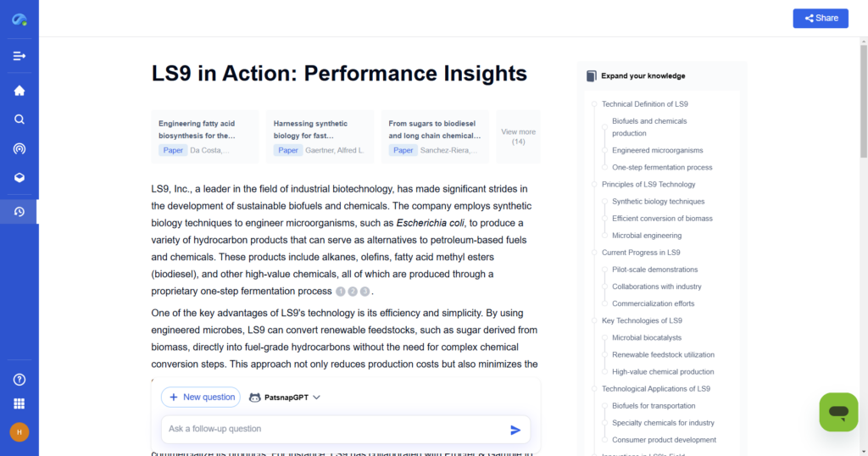Click citation reference number 1

341,292
